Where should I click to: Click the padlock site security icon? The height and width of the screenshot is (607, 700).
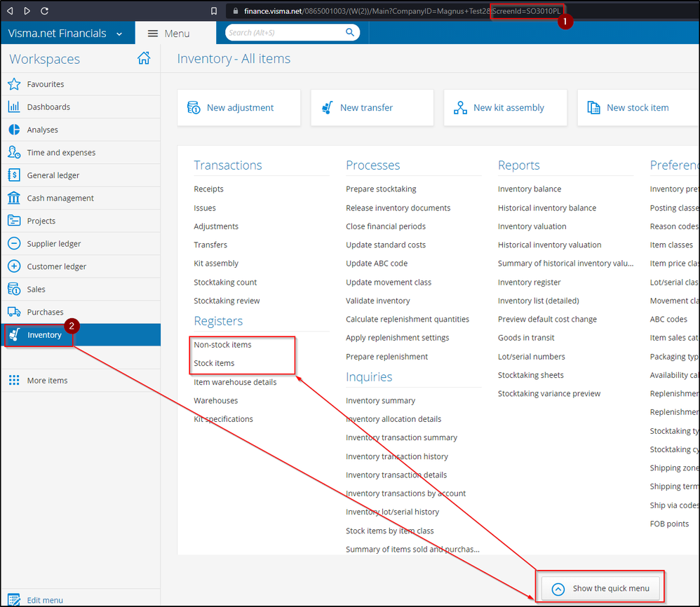coord(235,11)
